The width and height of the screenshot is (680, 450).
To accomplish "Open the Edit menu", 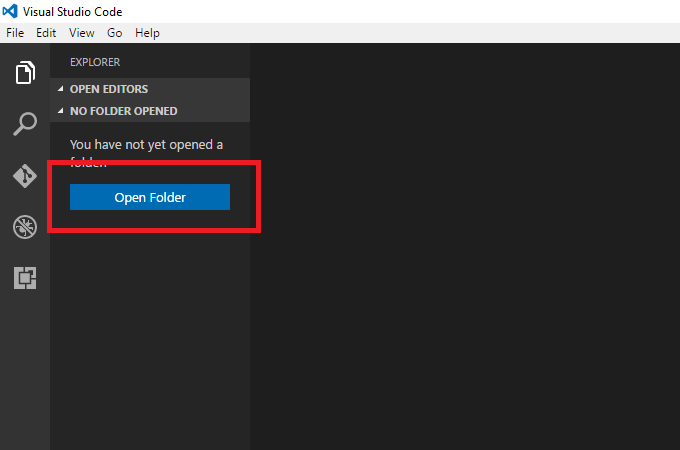I will click(x=46, y=33).
